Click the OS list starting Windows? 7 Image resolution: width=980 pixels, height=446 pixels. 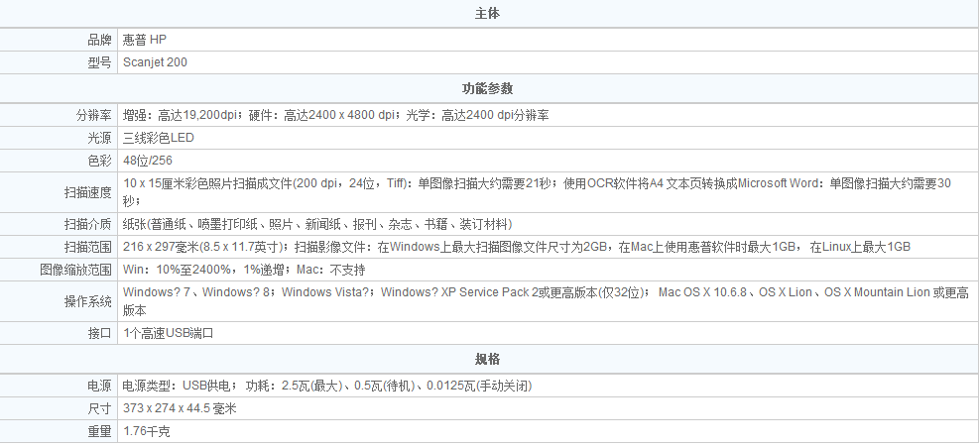(546, 301)
